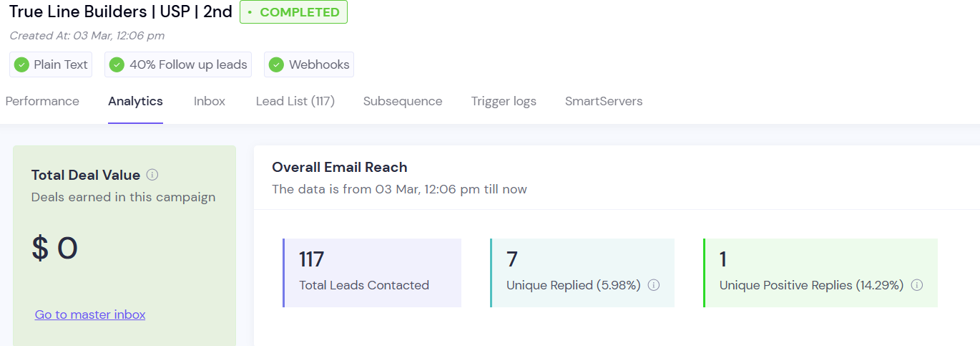This screenshot has height=346, width=980.
Task: Click the green check icon on Plain Text
Action: coord(21,64)
